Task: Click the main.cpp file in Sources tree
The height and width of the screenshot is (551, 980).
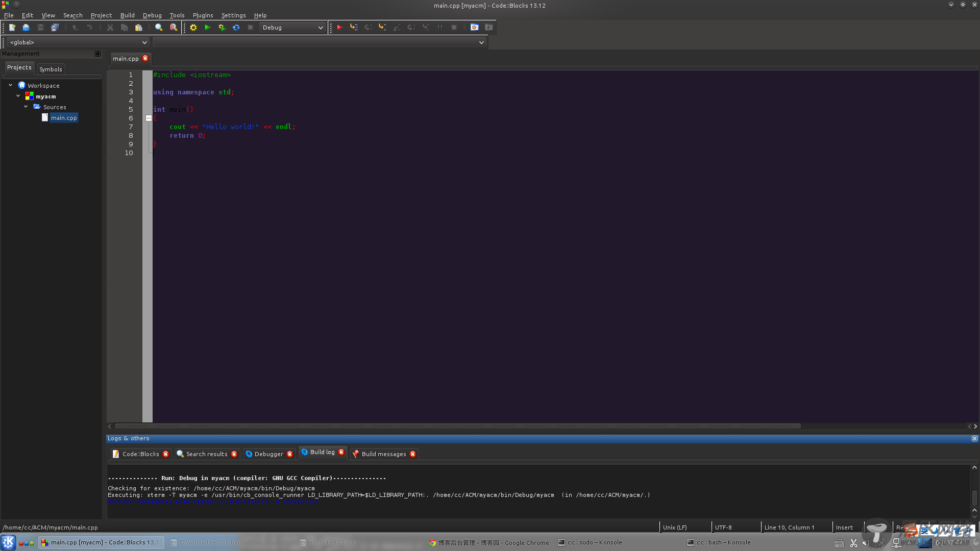Action: click(64, 118)
